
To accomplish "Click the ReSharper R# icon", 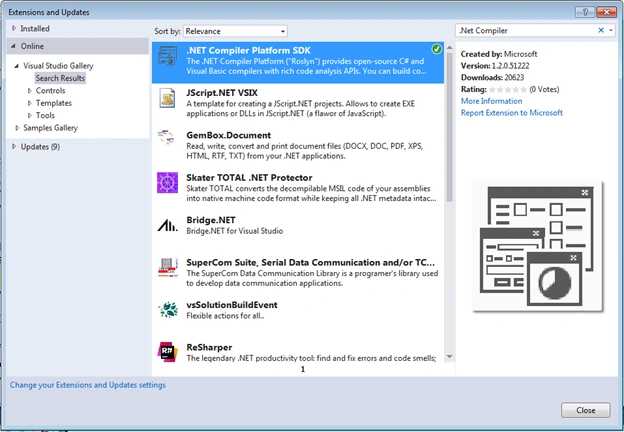I will click(168, 351).
